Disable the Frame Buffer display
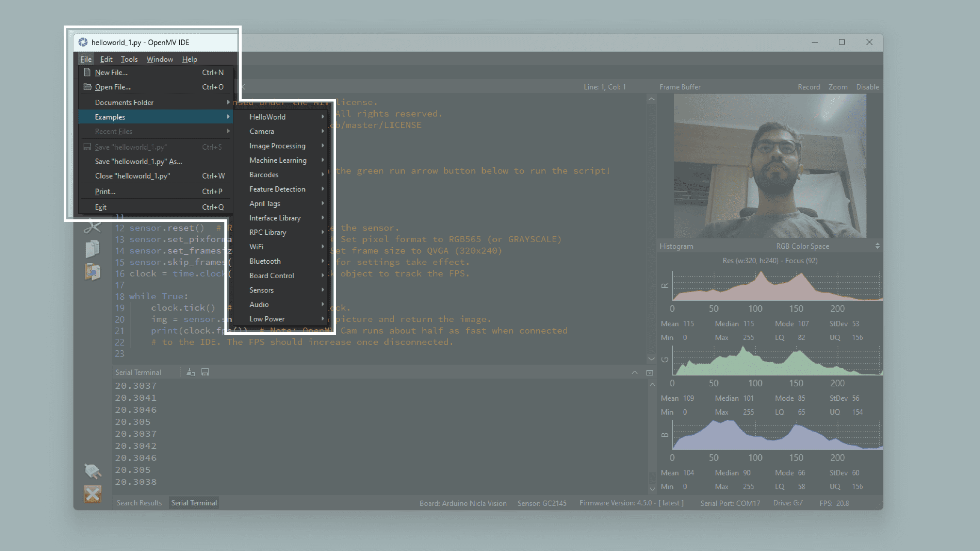Image resolution: width=980 pixels, height=551 pixels. click(x=867, y=87)
